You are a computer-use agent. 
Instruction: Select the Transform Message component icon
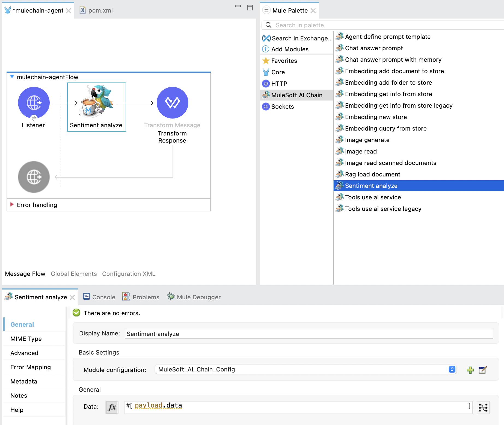coord(173,103)
